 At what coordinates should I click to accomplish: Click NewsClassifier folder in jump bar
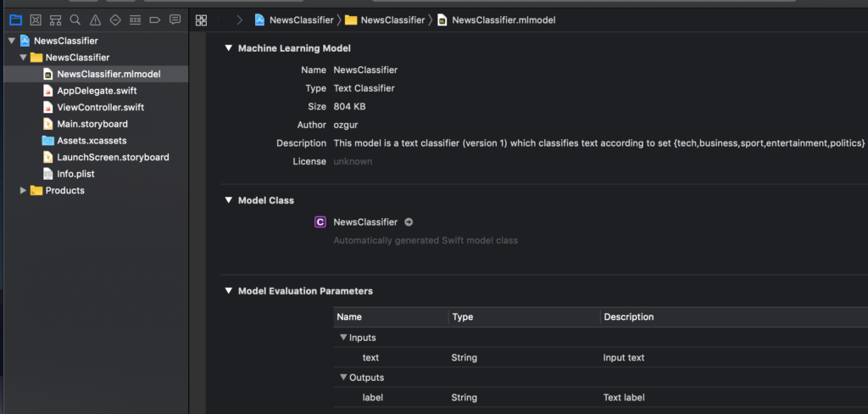click(392, 20)
